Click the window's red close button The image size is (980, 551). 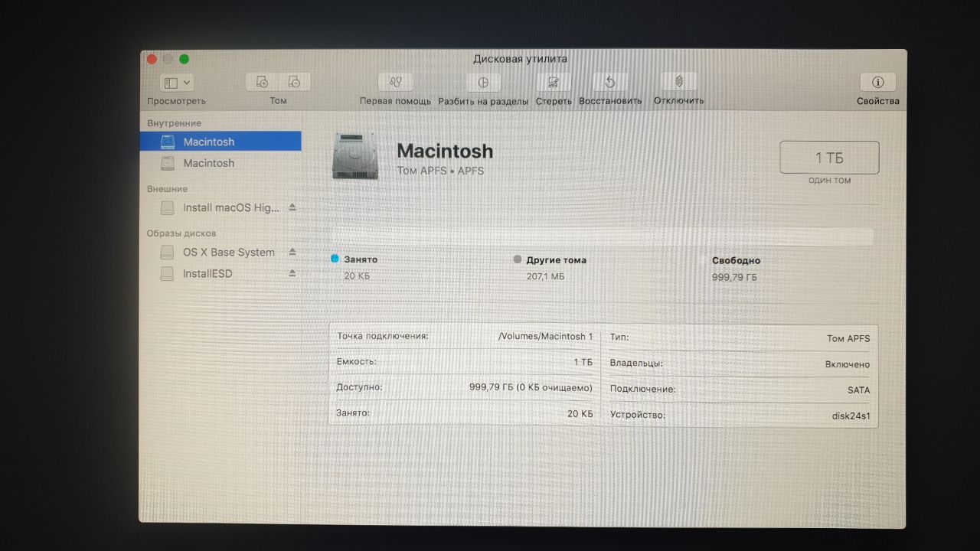tap(152, 59)
